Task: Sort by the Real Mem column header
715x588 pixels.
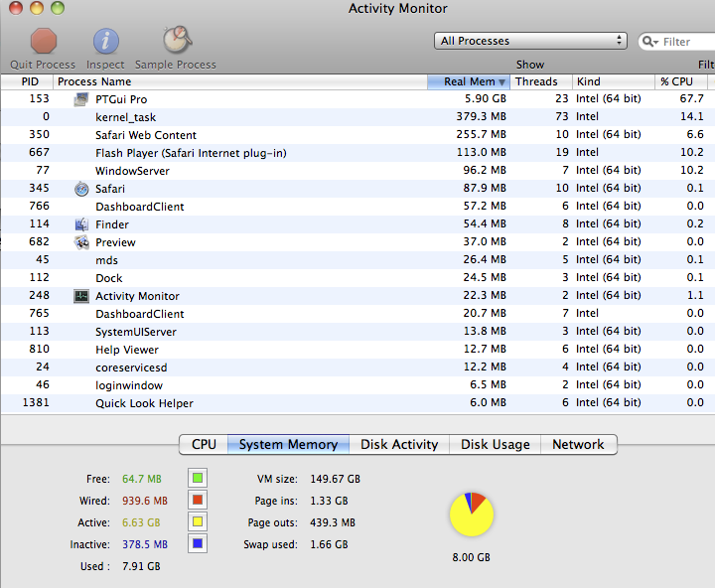Action: tap(469, 81)
